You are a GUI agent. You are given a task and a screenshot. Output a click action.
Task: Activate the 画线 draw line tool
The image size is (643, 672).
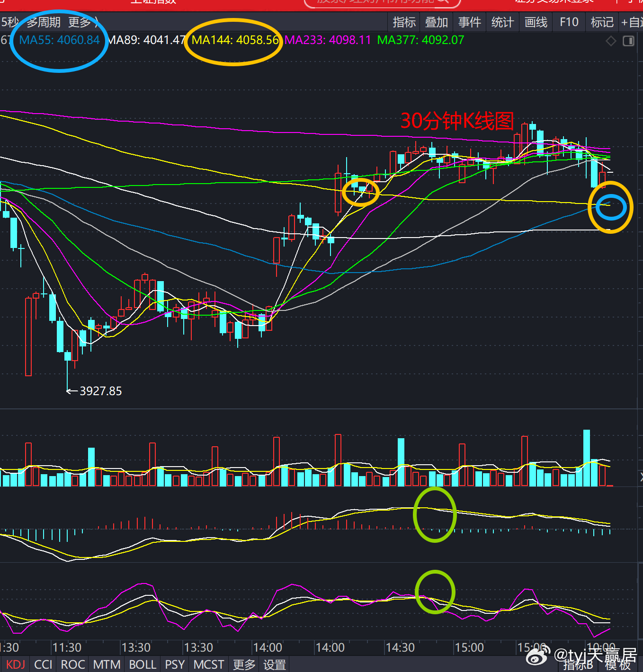536,22
